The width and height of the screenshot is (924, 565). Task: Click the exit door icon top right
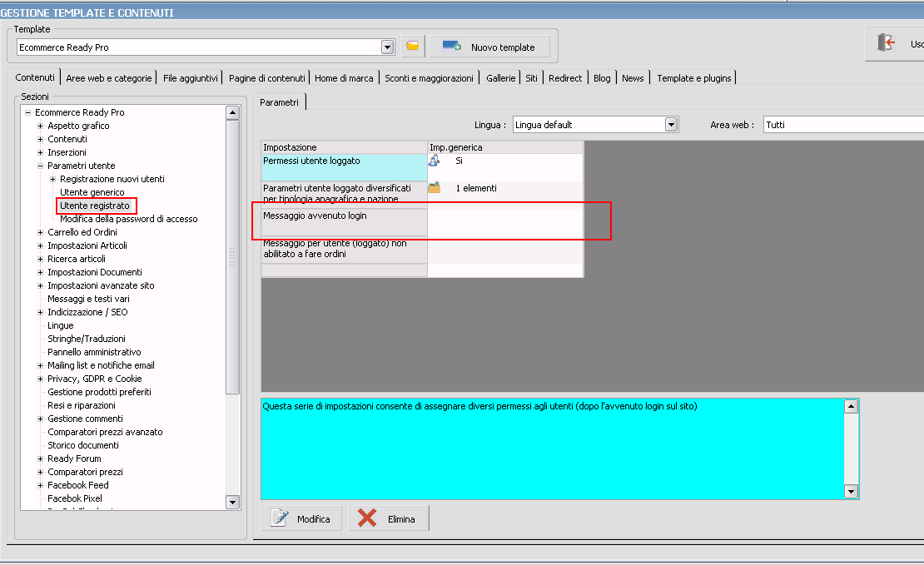886,43
